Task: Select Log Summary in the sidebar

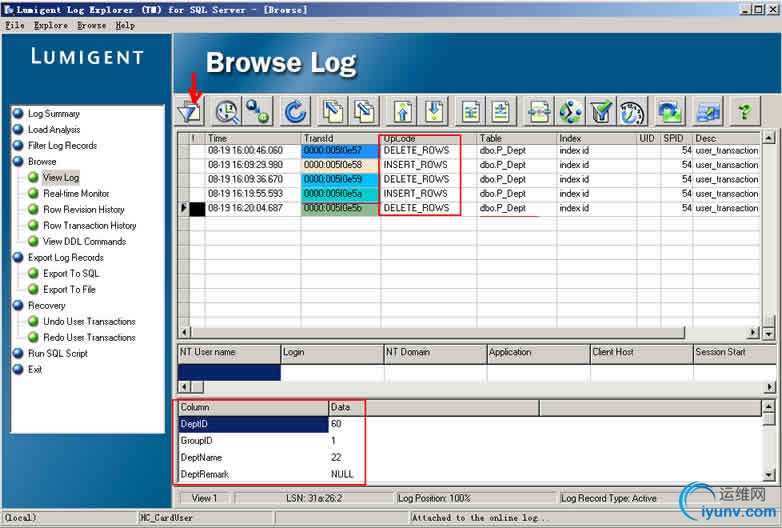Action: point(53,114)
